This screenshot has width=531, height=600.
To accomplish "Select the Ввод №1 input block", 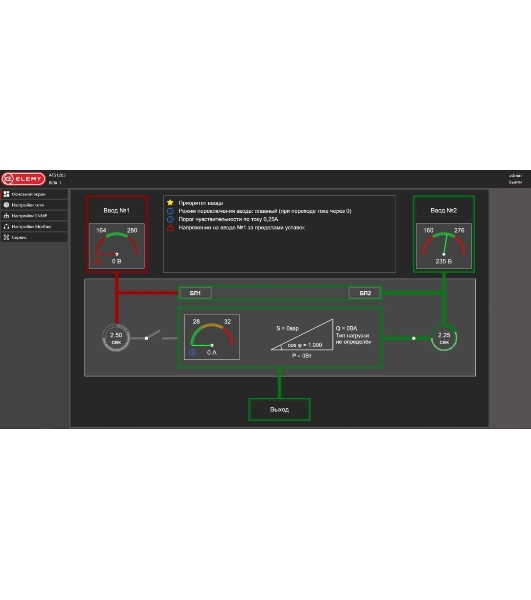I will point(117,234).
